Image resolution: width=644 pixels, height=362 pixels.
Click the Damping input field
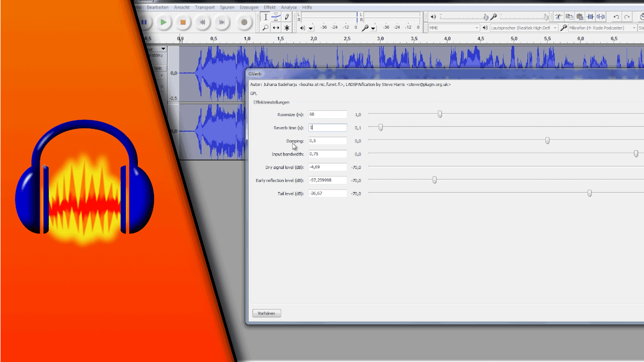click(x=328, y=141)
